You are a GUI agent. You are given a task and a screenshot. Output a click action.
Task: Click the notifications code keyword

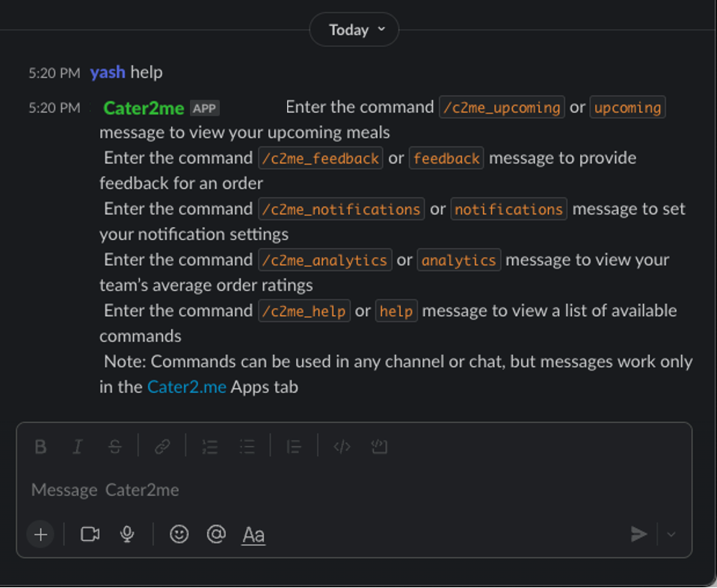coord(508,208)
